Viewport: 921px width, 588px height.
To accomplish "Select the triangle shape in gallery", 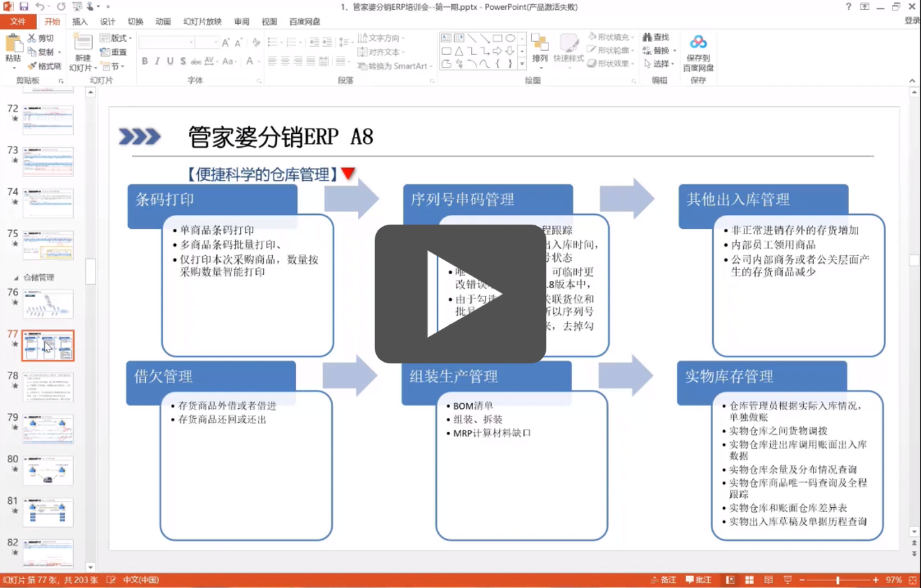I will pyautogui.click(x=459, y=51).
